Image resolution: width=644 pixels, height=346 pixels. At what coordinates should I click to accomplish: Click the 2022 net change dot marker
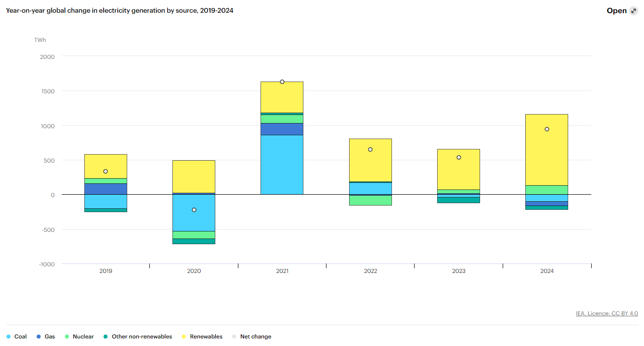pos(370,149)
